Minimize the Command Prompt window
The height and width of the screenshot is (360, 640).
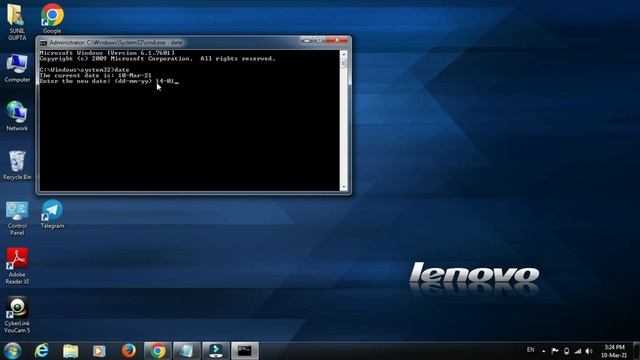(x=307, y=40)
